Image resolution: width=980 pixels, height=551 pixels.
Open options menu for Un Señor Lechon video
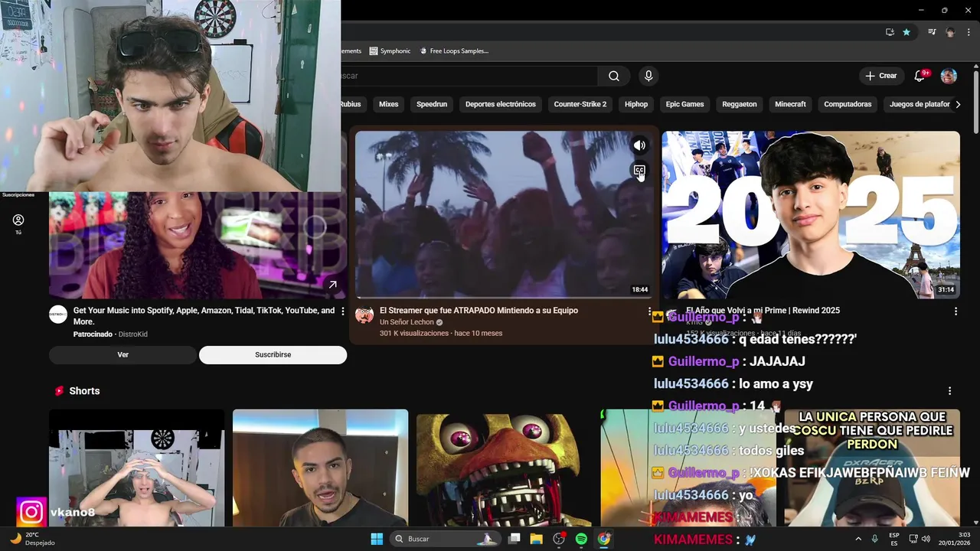pos(649,311)
